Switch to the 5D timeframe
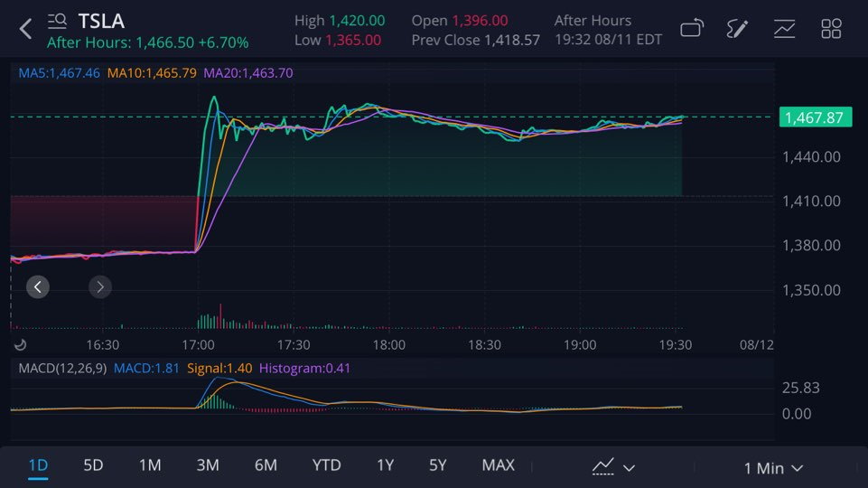The height and width of the screenshot is (488, 868). tap(93, 465)
